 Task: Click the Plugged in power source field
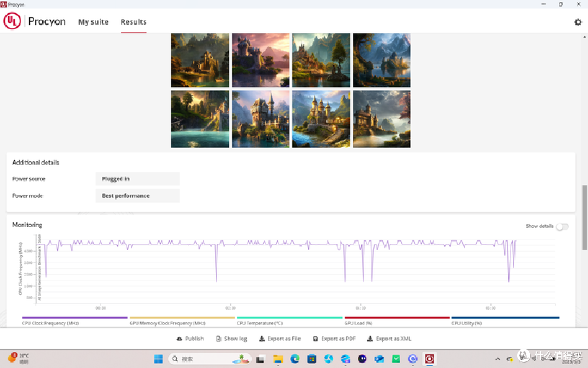tap(138, 179)
